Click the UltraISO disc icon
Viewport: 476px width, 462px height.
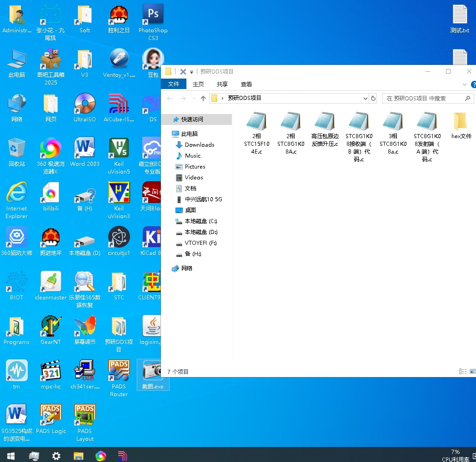tap(85, 104)
